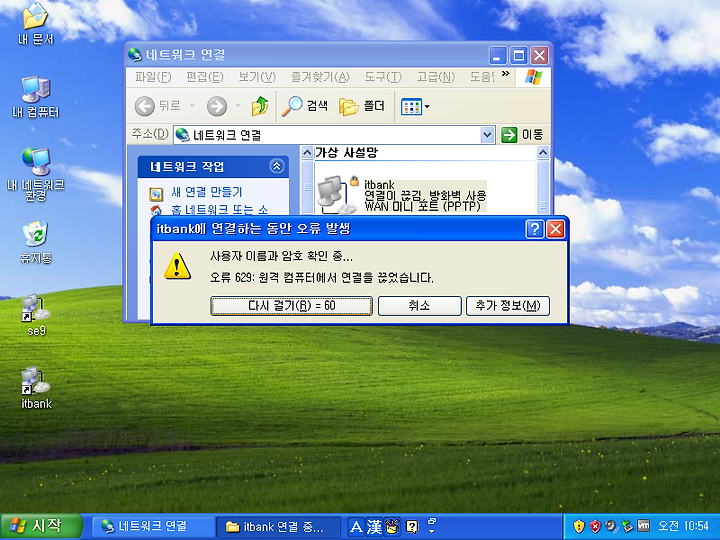This screenshot has width=720, height=540.
Task: Open the 고급(N) menu
Action: click(x=435, y=77)
